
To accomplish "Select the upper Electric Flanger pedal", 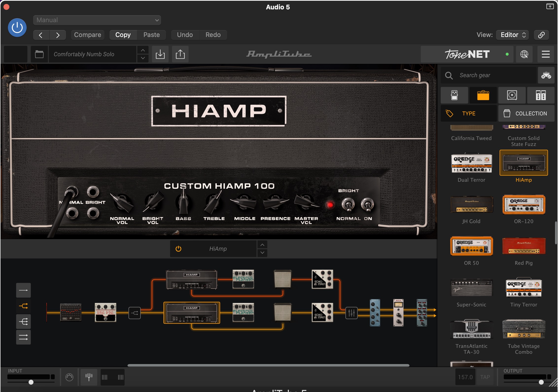I will coord(243,279).
